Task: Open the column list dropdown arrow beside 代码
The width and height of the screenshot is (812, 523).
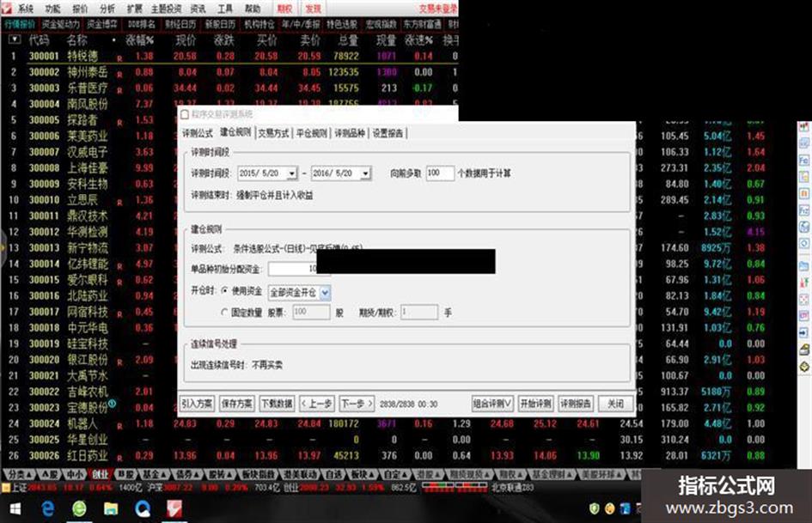Action: pyautogui.click(x=15, y=40)
